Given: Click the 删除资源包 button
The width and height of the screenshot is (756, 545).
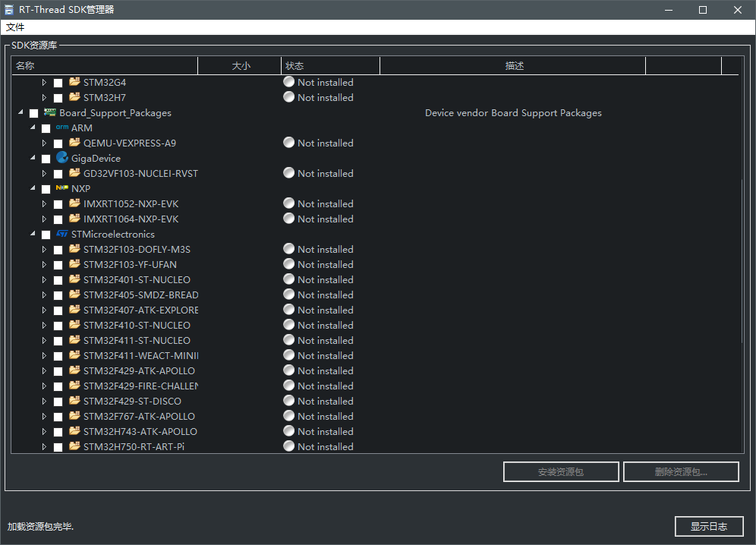Looking at the screenshot, I should [x=682, y=471].
